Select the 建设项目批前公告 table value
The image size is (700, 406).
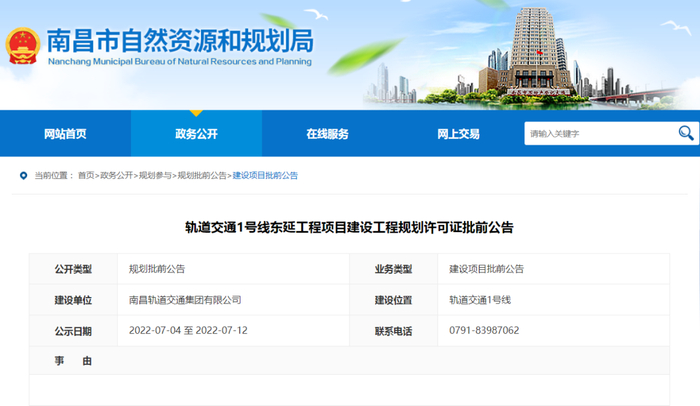point(486,269)
